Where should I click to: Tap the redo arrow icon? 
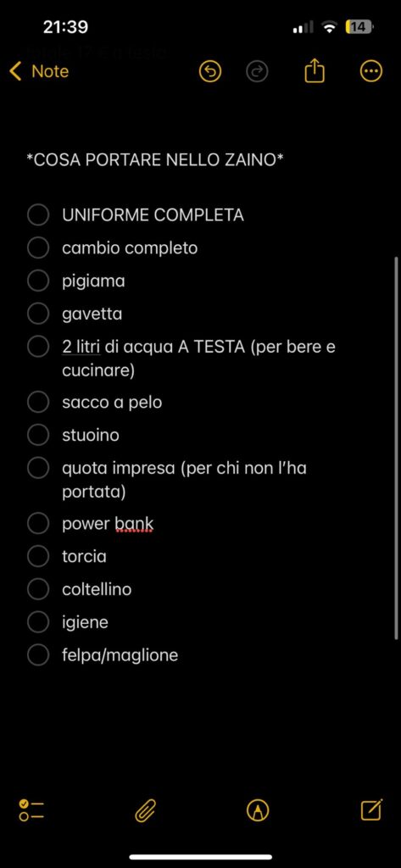pos(257,71)
